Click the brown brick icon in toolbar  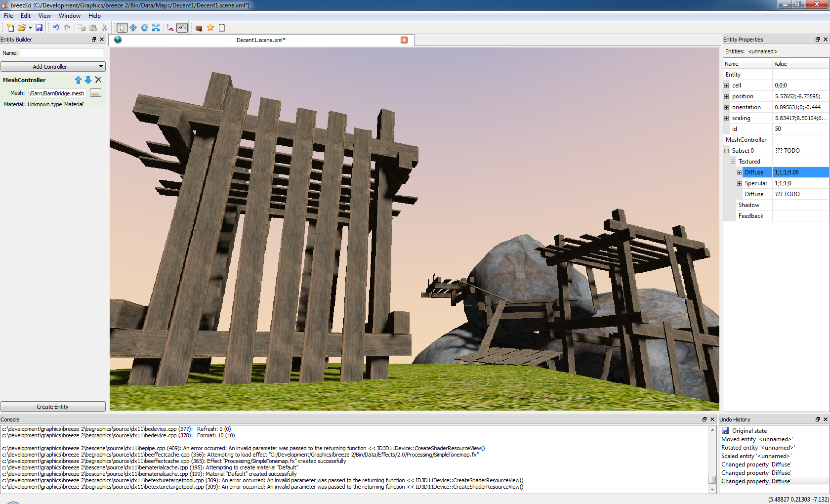coord(199,28)
